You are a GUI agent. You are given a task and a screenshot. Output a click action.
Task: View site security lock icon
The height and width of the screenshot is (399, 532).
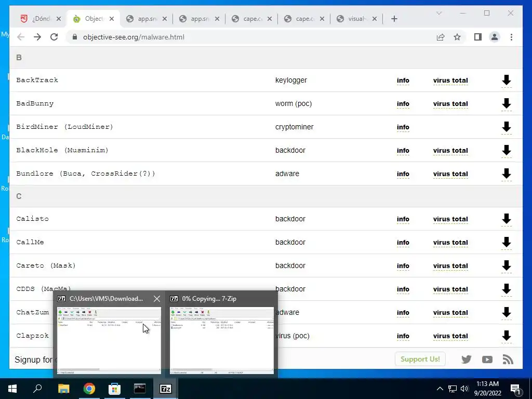(x=75, y=37)
